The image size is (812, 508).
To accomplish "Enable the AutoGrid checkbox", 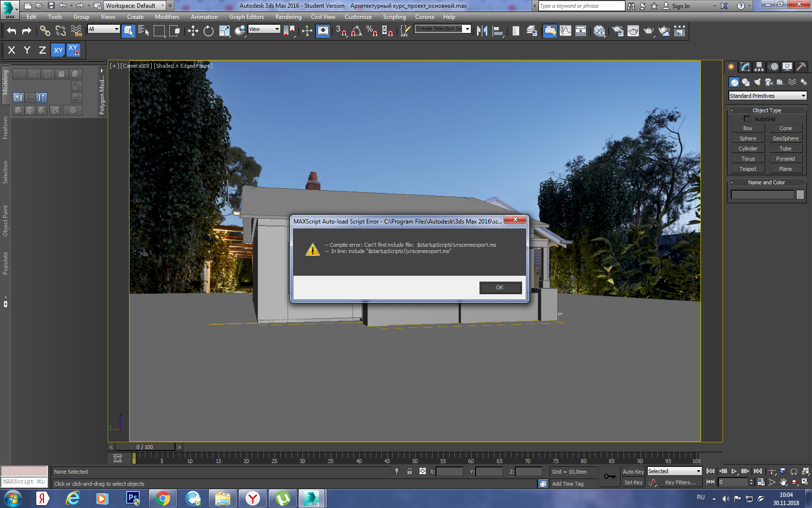I will click(747, 119).
